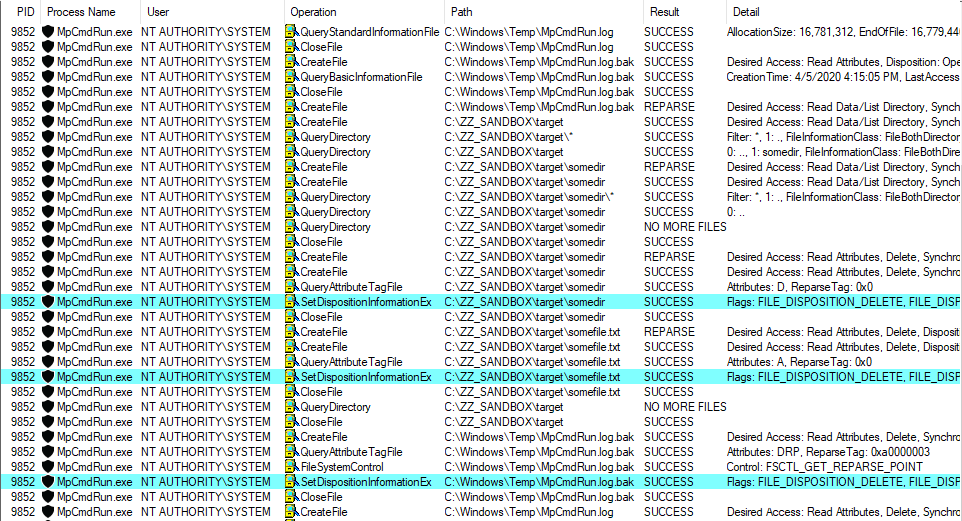Viewport: 962px width, 521px height.
Task: Click the QueryAttributeTagFile icon for somefile.txt
Action: click(292, 362)
